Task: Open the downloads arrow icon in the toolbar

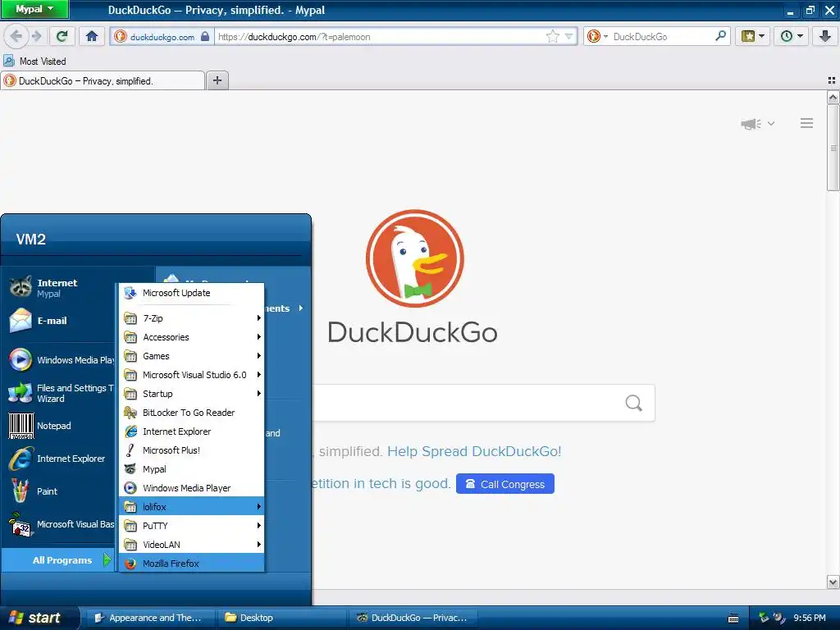Action: point(824,36)
